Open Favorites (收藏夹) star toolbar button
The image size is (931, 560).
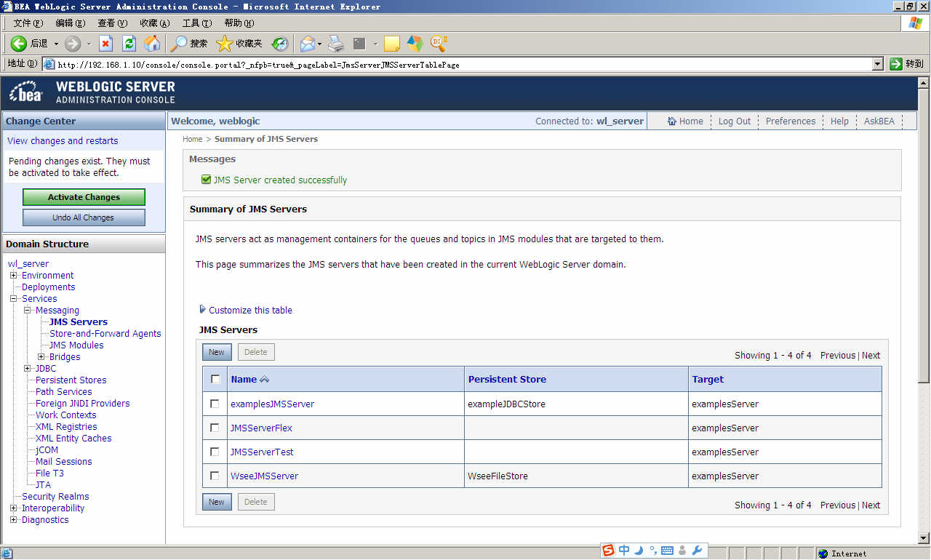(x=239, y=44)
